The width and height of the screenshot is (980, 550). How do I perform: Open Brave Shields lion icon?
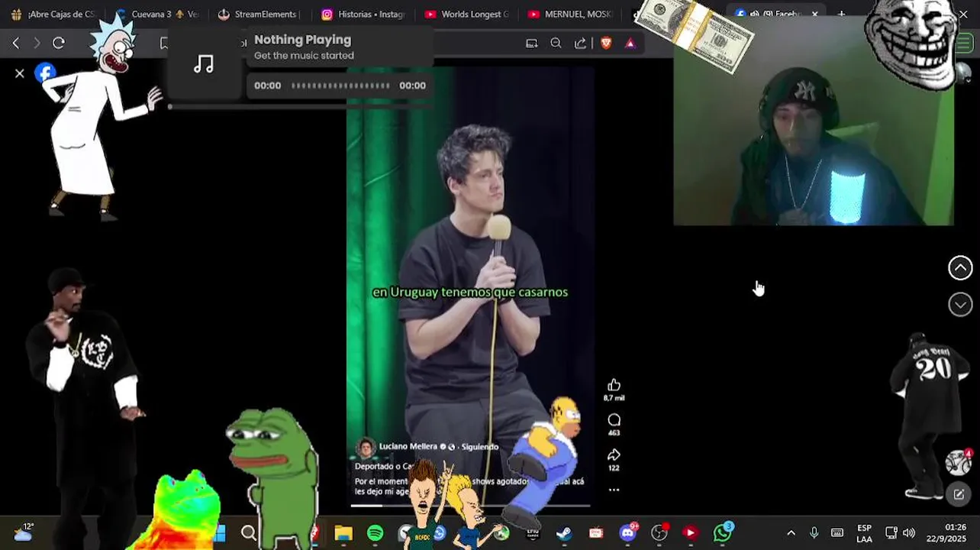606,44
